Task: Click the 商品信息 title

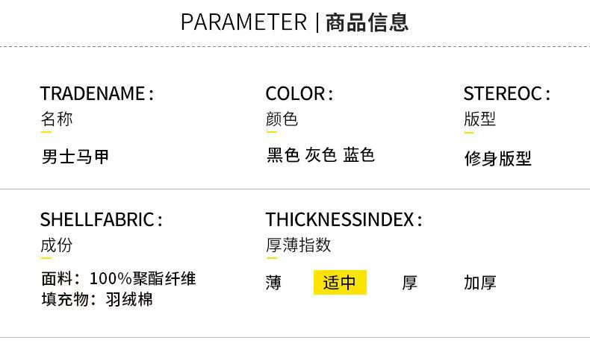Action: tap(367, 22)
